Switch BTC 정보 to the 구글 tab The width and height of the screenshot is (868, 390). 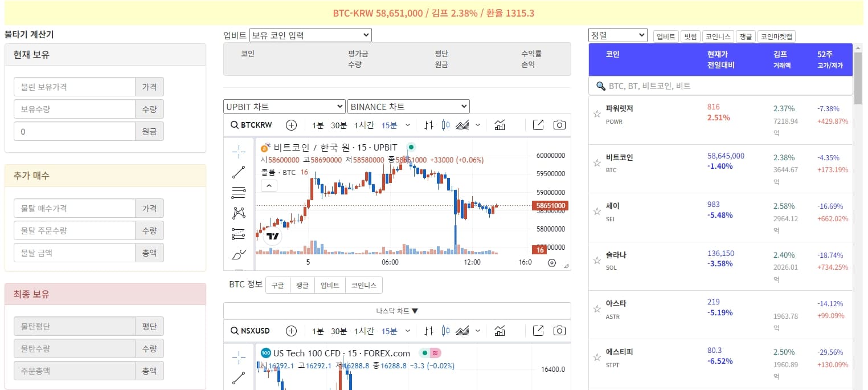tap(277, 285)
